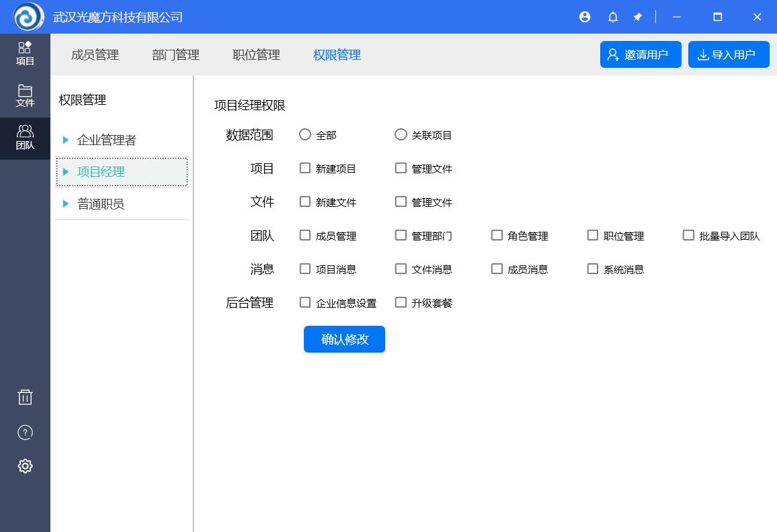The width and height of the screenshot is (777, 532).
Task: Check the 新建项目 checkbox
Action: tap(304, 168)
